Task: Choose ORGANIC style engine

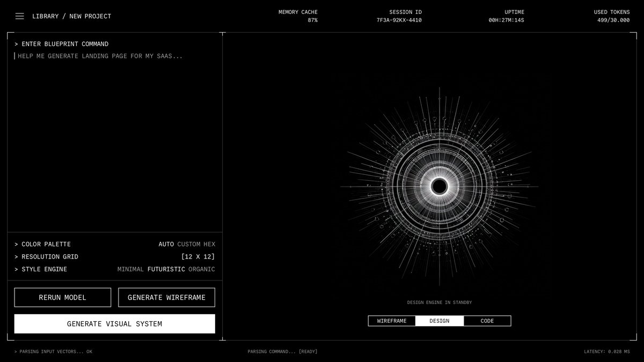Action: (202, 269)
